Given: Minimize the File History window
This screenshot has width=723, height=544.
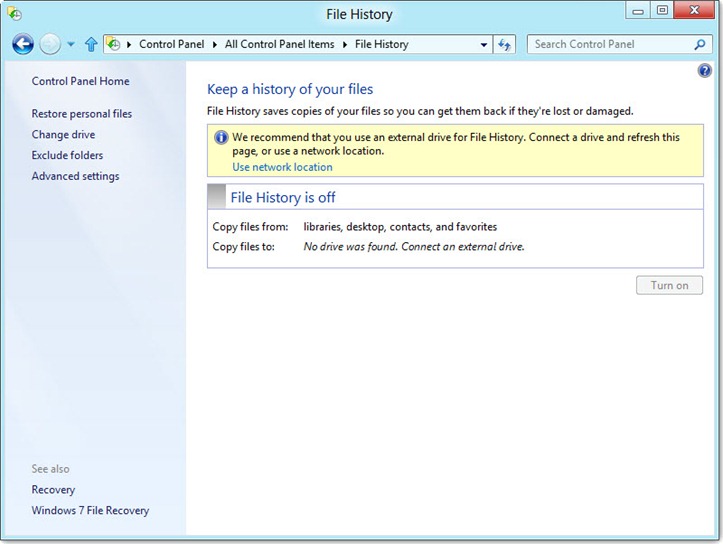Looking at the screenshot, I should click(x=638, y=11).
